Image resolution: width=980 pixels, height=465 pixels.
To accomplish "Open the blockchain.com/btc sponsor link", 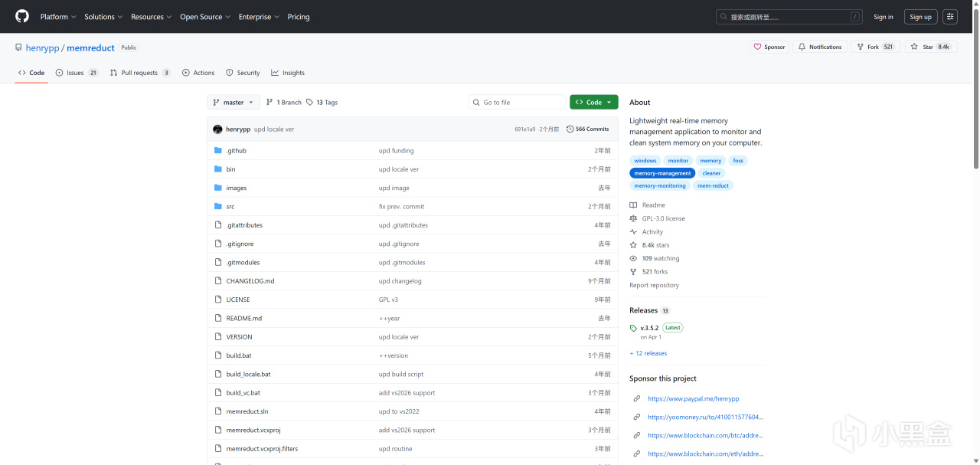I will [x=706, y=435].
